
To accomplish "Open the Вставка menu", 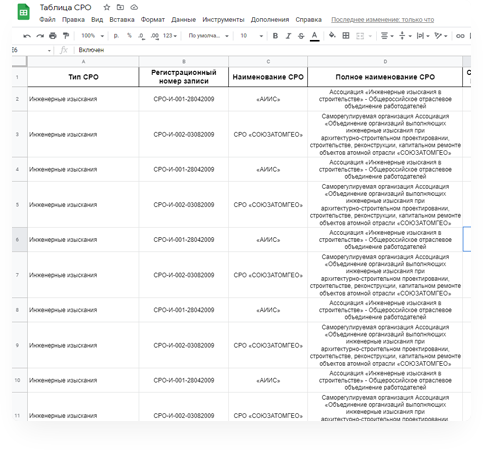I will tap(122, 20).
